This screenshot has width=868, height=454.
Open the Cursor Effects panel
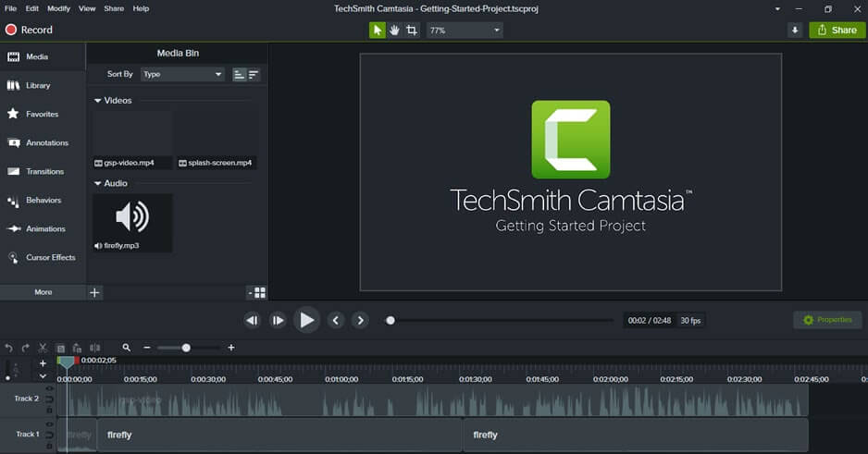(x=43, y=258)
